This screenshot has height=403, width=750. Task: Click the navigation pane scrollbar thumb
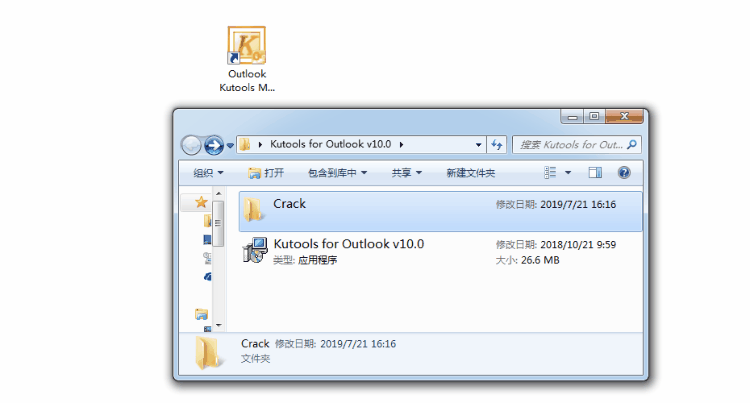point(218,224)
